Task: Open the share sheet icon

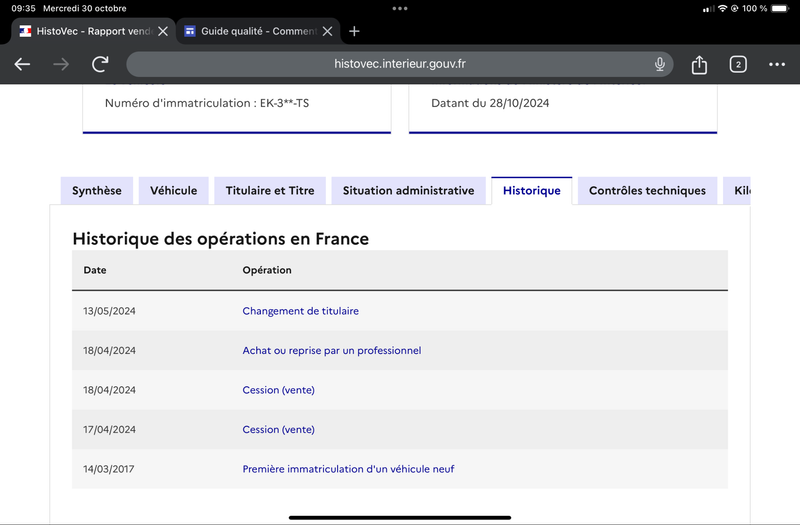Action: tap(699, 64)
